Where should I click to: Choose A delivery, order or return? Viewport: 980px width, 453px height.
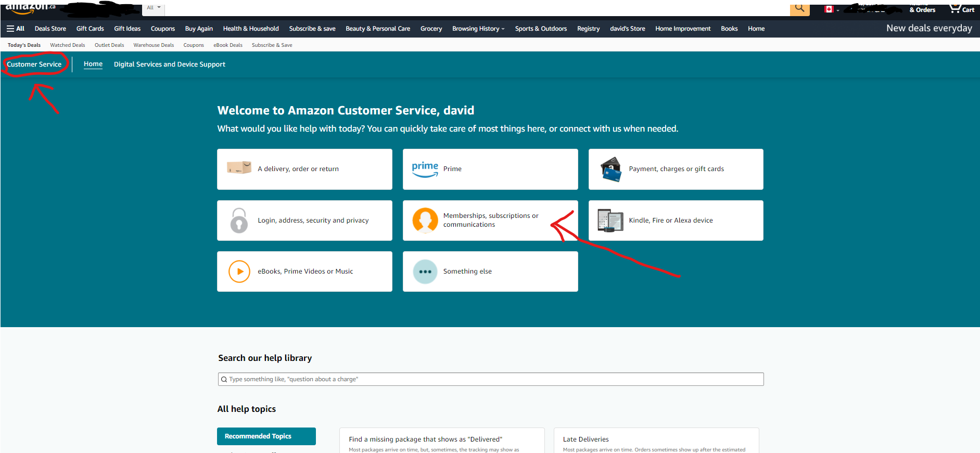[304, 169]
